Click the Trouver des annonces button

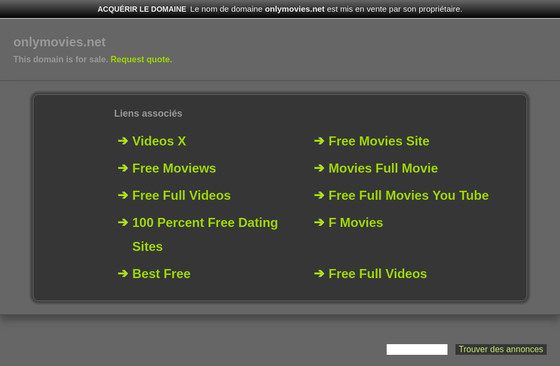click(501, 349)
